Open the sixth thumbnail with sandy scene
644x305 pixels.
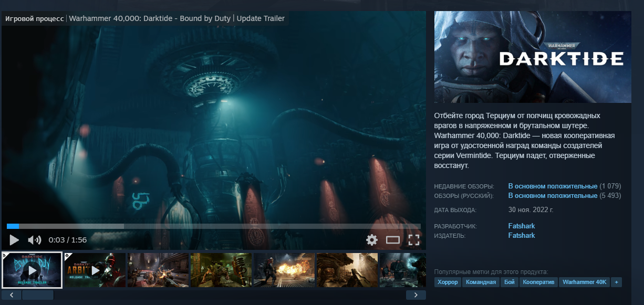pyautogui.click(x=347, y=270)
